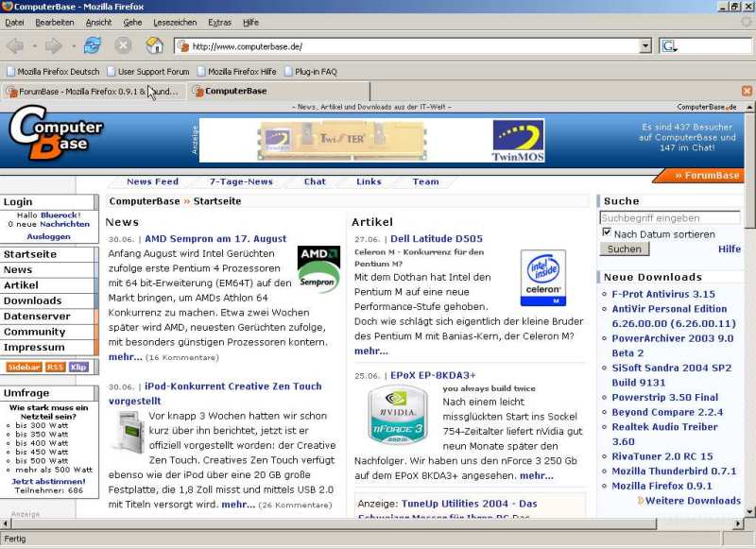
Task: Click Jetzt abstimmen! poll link
Action: tap(49, 481)
